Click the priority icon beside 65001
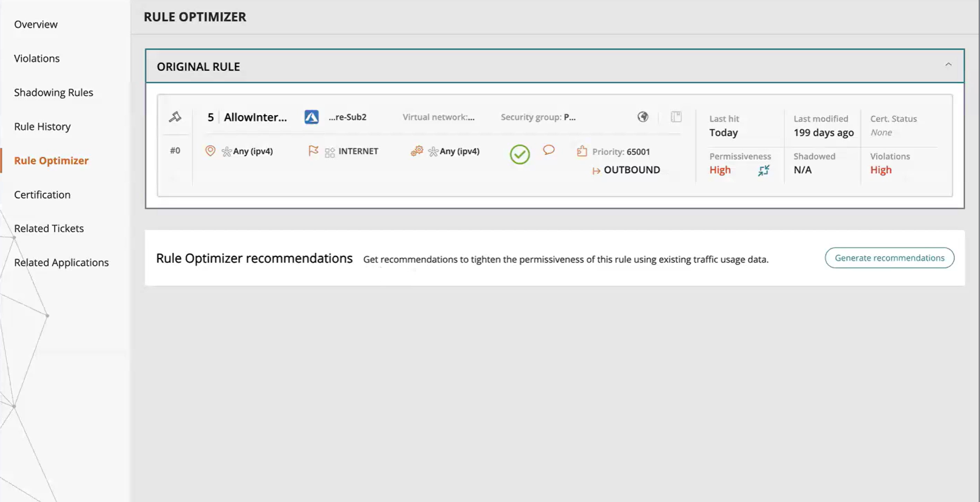This screenshot has height=502, width=980. [582, 151]
